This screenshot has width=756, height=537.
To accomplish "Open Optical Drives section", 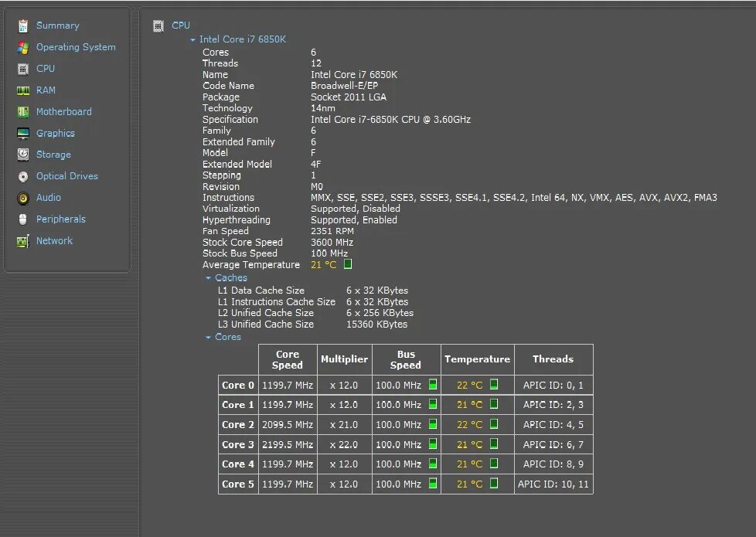I will 67,176.
